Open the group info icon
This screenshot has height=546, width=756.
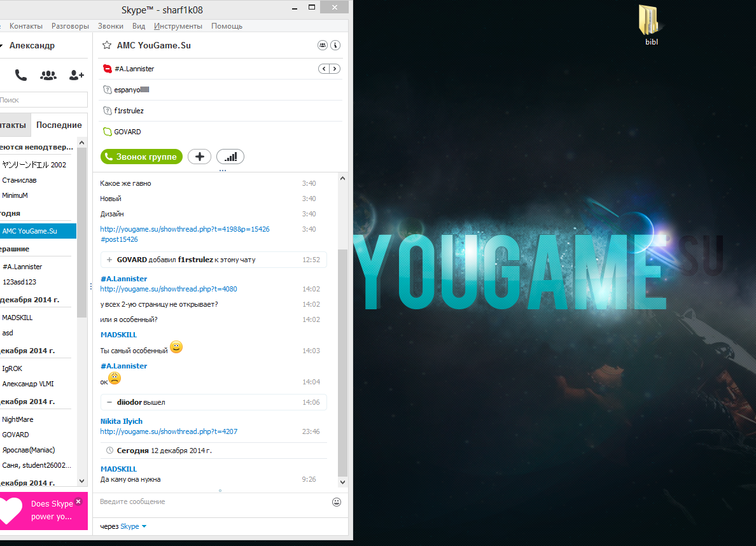(x=335, y=45)
